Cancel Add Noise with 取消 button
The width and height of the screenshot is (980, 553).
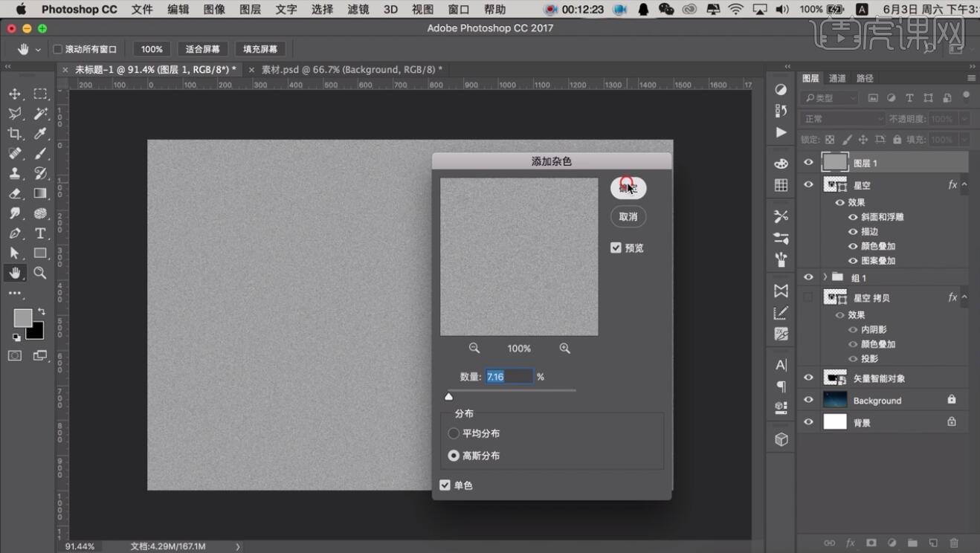click(628, 217)
